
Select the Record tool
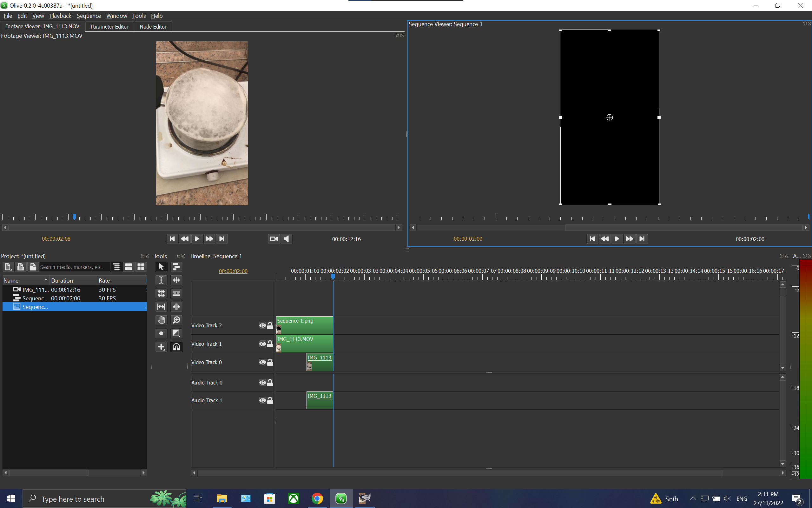tap(161, 333)
